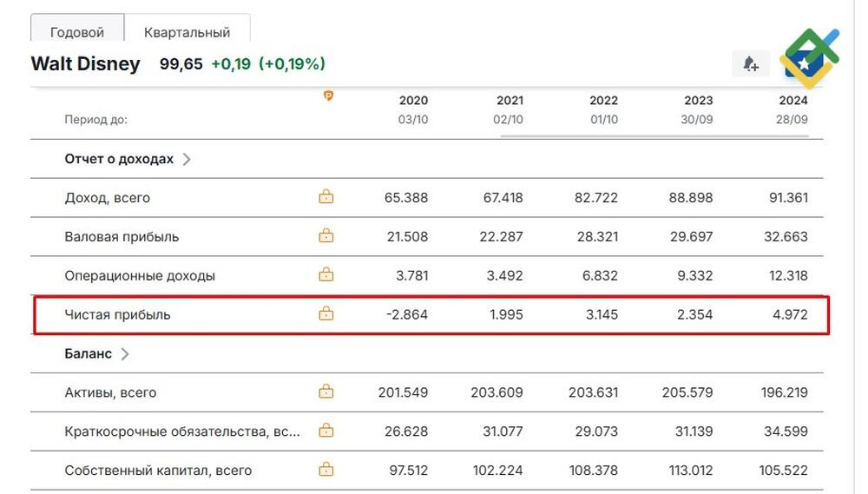
Task: Click the lock icon in Валовая прибыль row
Action: (x=326, y=235)
